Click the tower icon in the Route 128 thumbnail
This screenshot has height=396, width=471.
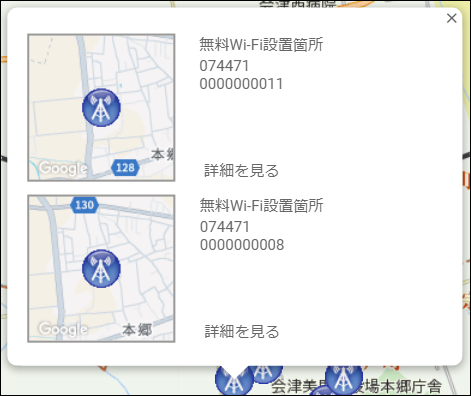pyautogui.click(x=101, y=108)
